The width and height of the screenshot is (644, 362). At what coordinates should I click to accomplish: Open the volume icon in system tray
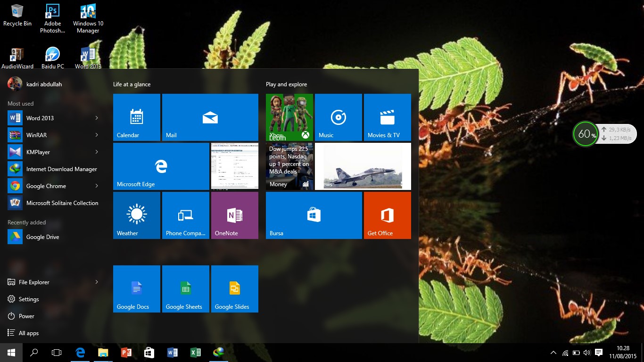[x=587, y=352]
